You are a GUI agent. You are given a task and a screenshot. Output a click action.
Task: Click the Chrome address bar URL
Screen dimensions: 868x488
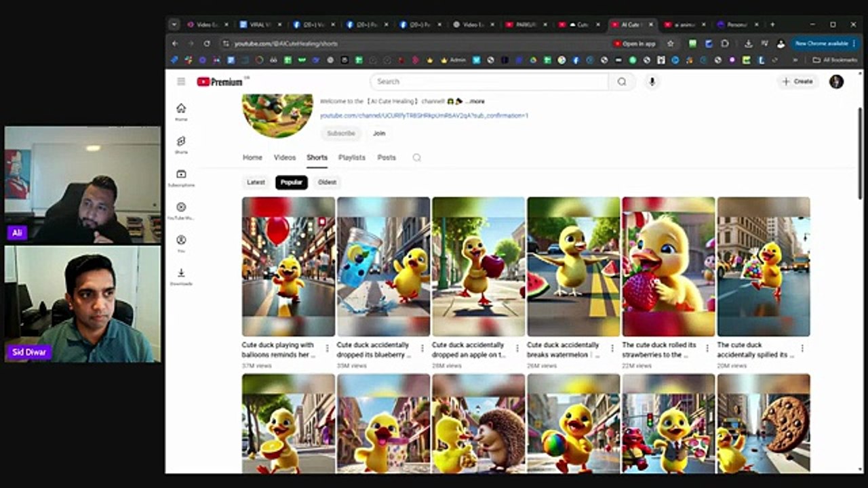pyautogui.click(x=286, y=43)
